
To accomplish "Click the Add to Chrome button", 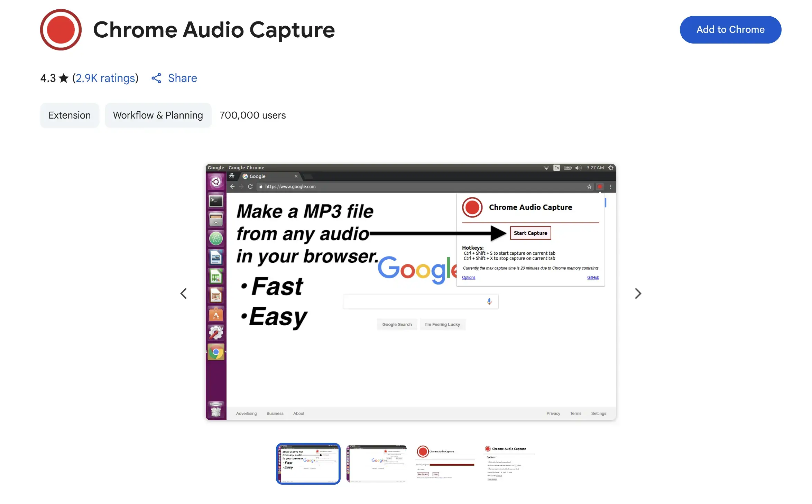I will click(730, 29).
